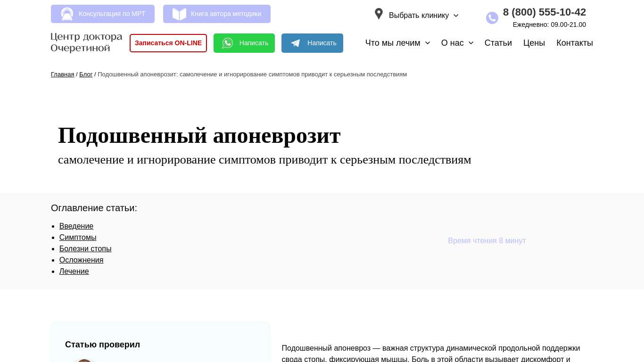Navigate to Контакты page
Viewport: 644px width, 362px height.
(x=574, y=43)
